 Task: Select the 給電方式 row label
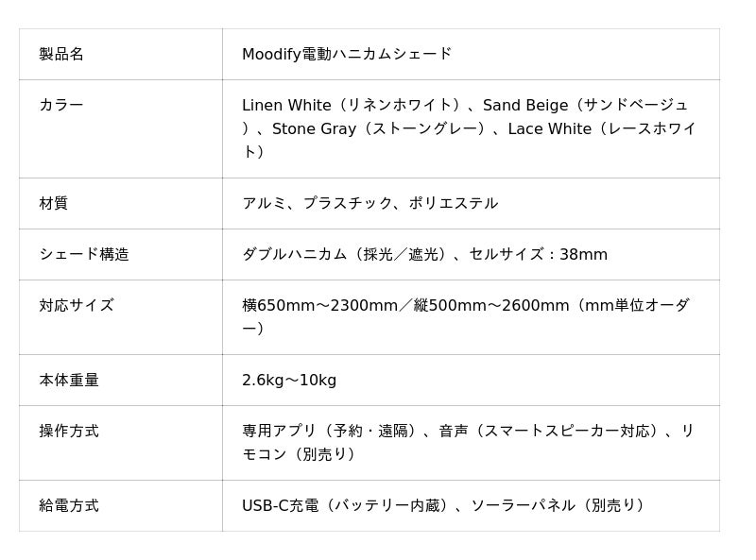(69, 505)
